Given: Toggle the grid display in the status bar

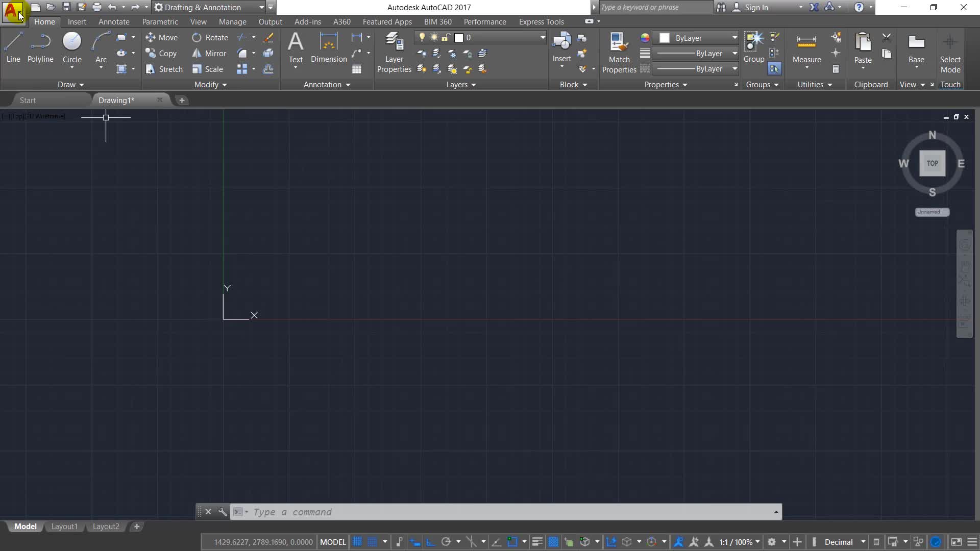Looking at the screenshot, I should (357, 542).
